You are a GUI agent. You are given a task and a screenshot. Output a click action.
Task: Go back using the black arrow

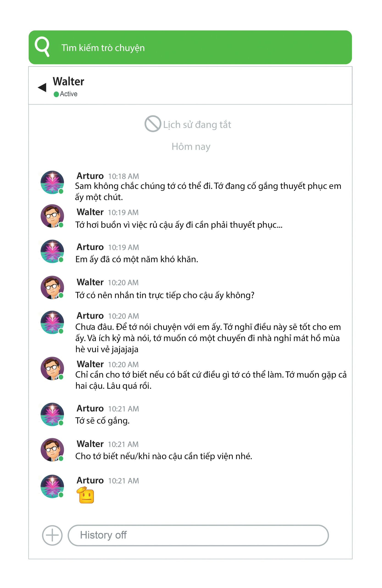42,87
